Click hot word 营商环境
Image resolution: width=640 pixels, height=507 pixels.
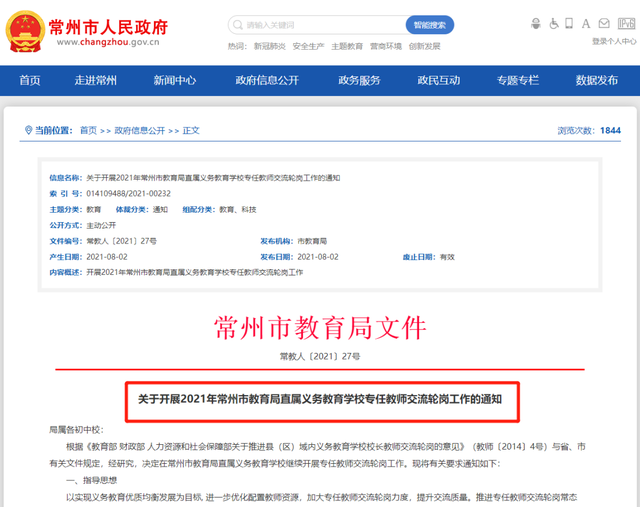click(386, 46)
